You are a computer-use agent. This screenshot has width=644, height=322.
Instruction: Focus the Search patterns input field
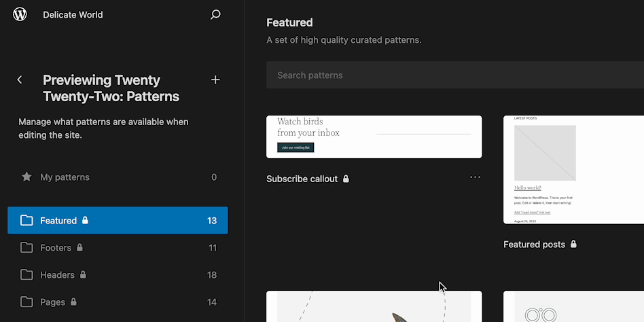(x=448, y=75)
